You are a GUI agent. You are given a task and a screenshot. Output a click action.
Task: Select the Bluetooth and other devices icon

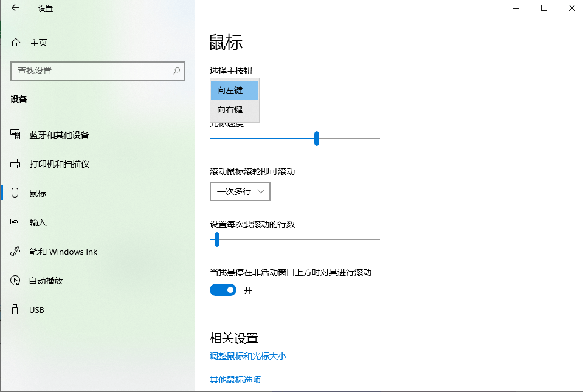pyautogui.click(x=15, y=134)
